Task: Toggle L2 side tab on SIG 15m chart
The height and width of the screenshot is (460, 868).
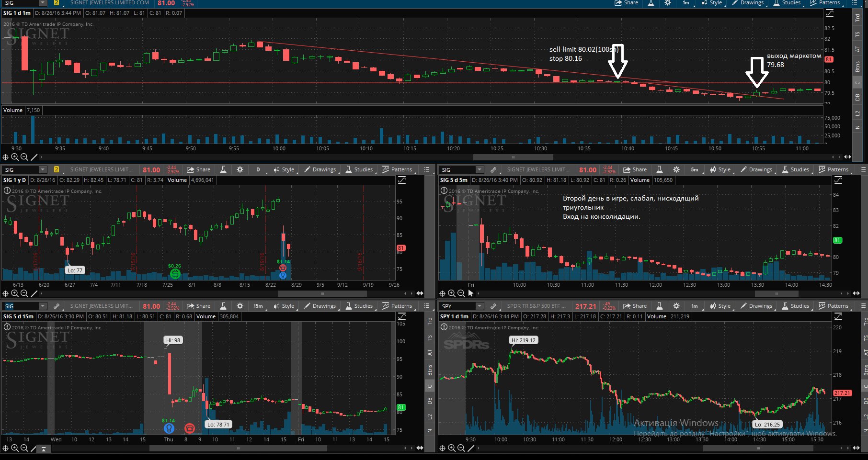Action: tap(430, 416)
